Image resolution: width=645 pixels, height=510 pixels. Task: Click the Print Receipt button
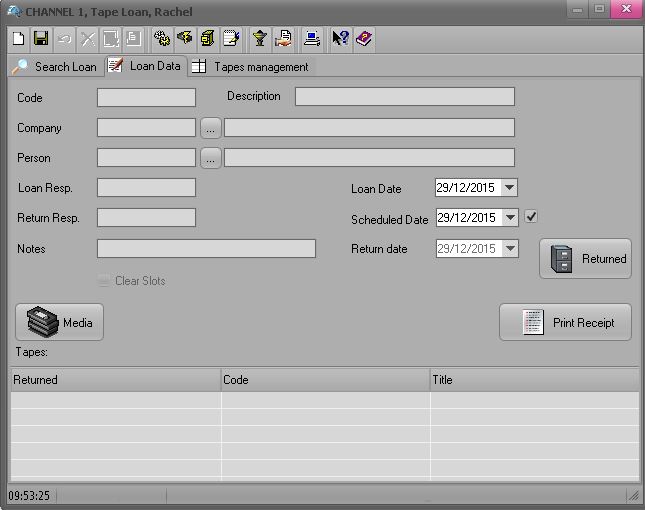coord(565,322)
